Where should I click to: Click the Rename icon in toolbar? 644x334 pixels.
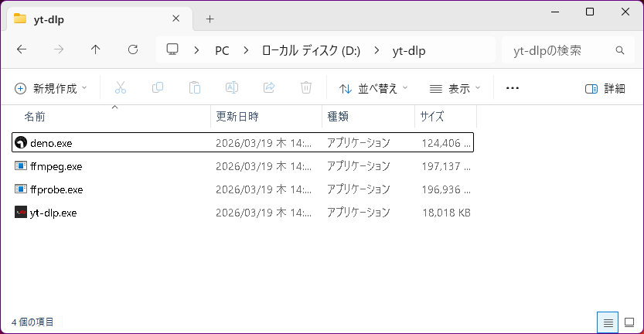232,88
